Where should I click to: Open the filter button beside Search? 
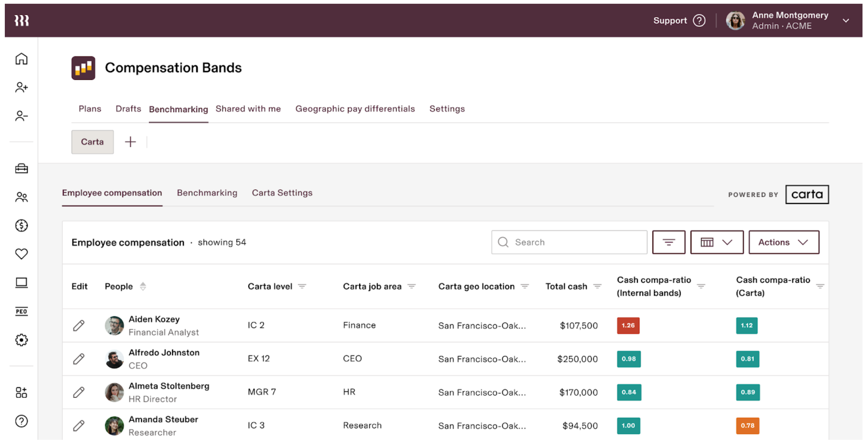[668, 242]
